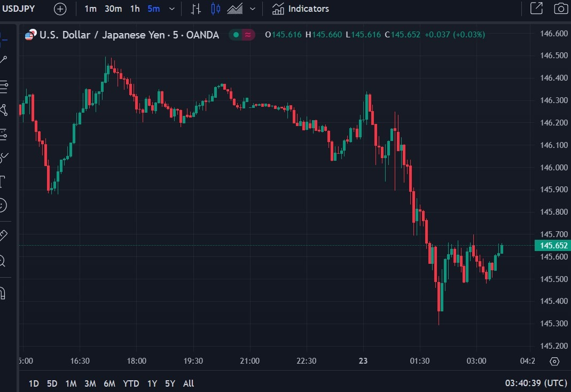Screen dimensions: 571x392
Task: Set the range to All
Action: coord(188,383)
